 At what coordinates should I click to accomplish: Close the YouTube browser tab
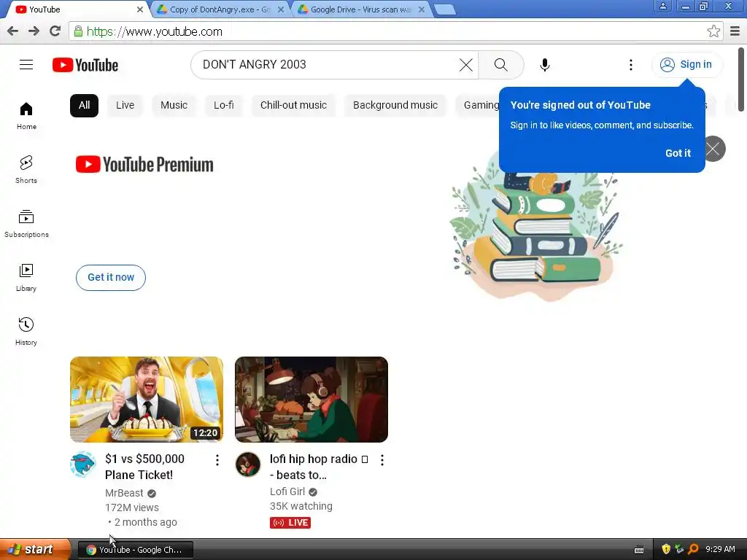[139, 9]
